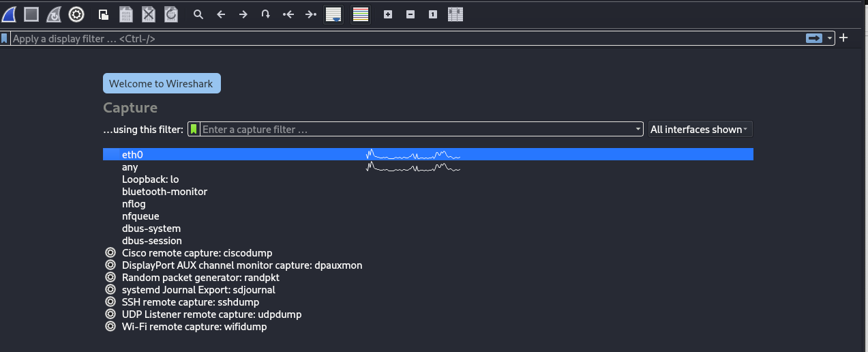Screen dimensions: 868x352
Task: Select UDP Listener remote capture: udpdump row
Action: coord(428,314)
